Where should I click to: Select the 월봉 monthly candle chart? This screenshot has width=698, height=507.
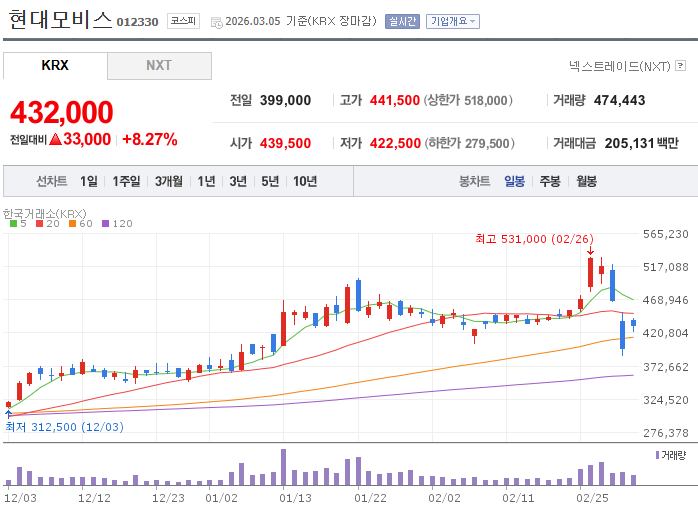click(586, 181)
